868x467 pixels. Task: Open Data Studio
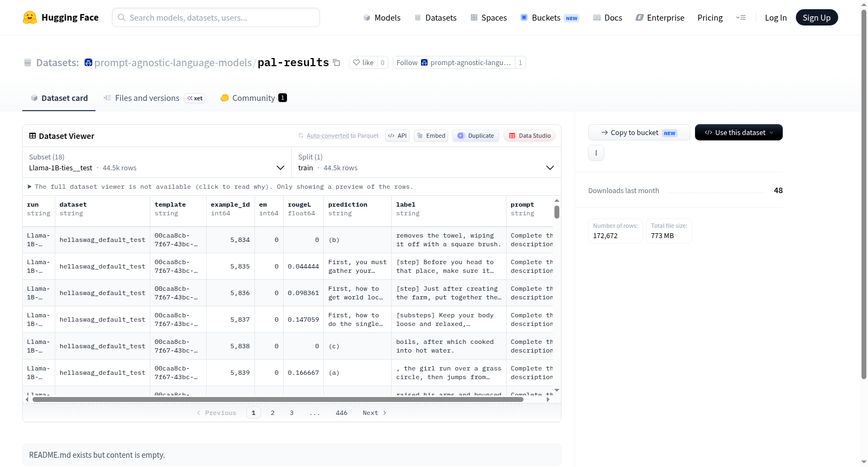529,136
